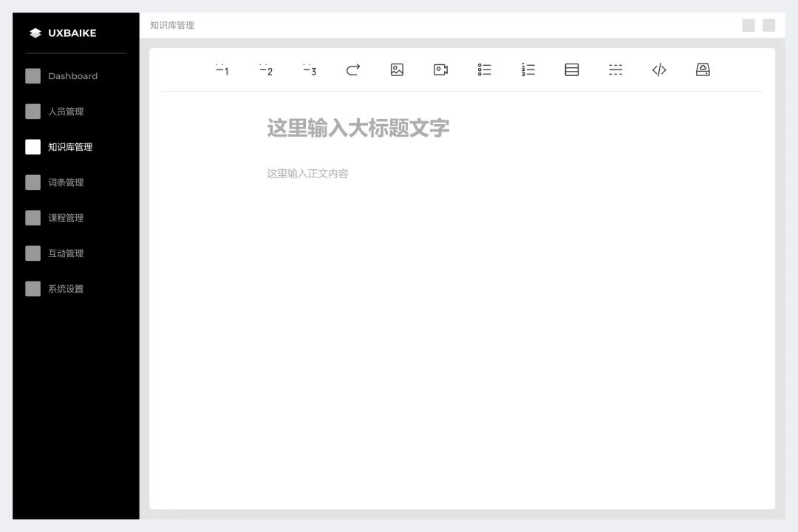The width and height of the screenshot is (798, 532).
Task: Open 课程管理 management page
Action: tap(66, 218)
